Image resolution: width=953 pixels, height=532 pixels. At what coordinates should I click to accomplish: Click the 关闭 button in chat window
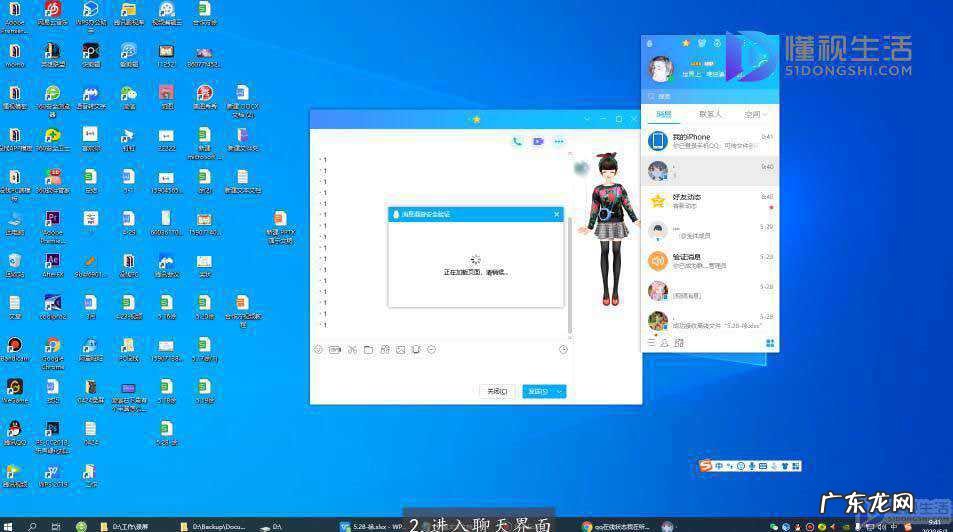point(496,391)
